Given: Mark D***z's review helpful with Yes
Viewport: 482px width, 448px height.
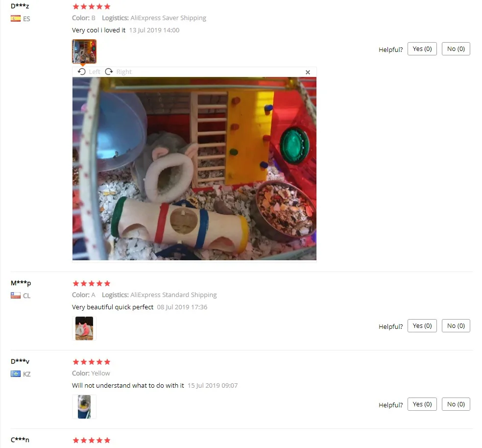Looking at the screenshot, I should (x=422, y=49).
